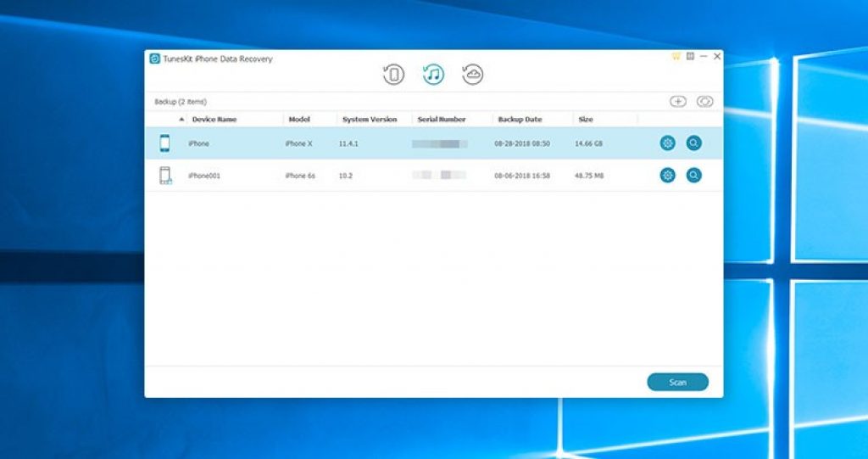Select the device name 'iPhone' cell

point(198,143)
